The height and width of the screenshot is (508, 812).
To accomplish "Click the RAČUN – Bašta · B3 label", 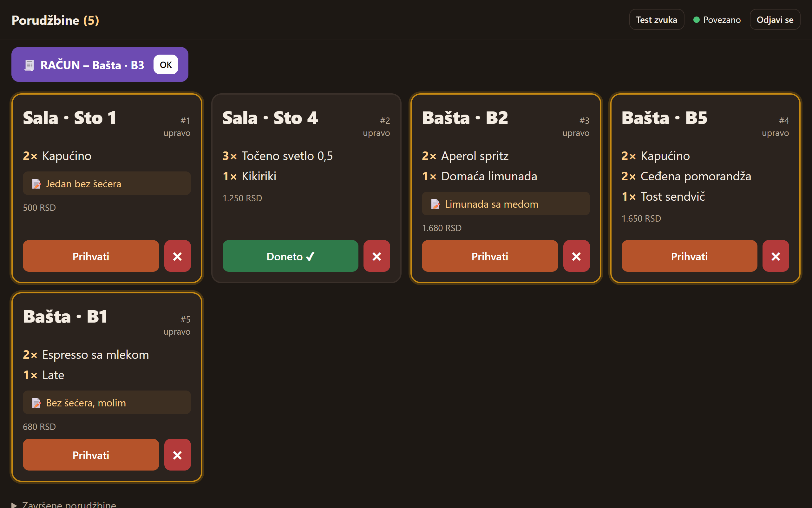I will point(92,65).
